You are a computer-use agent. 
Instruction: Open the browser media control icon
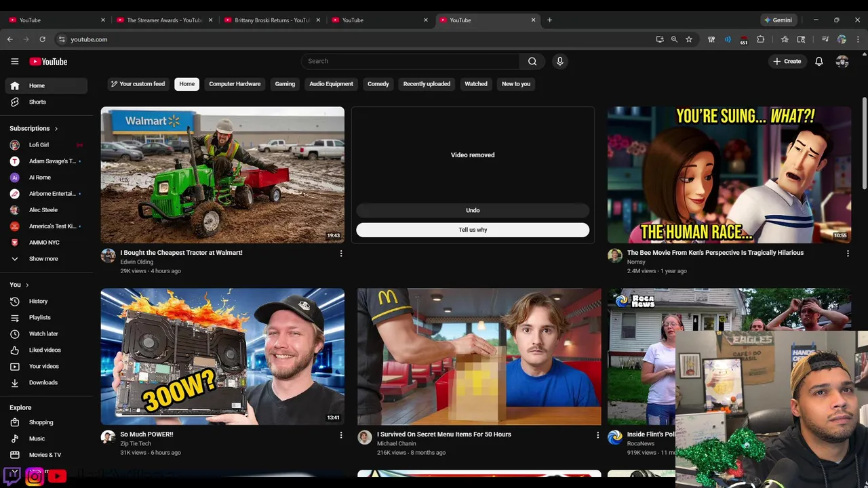[x=825, y=39]
